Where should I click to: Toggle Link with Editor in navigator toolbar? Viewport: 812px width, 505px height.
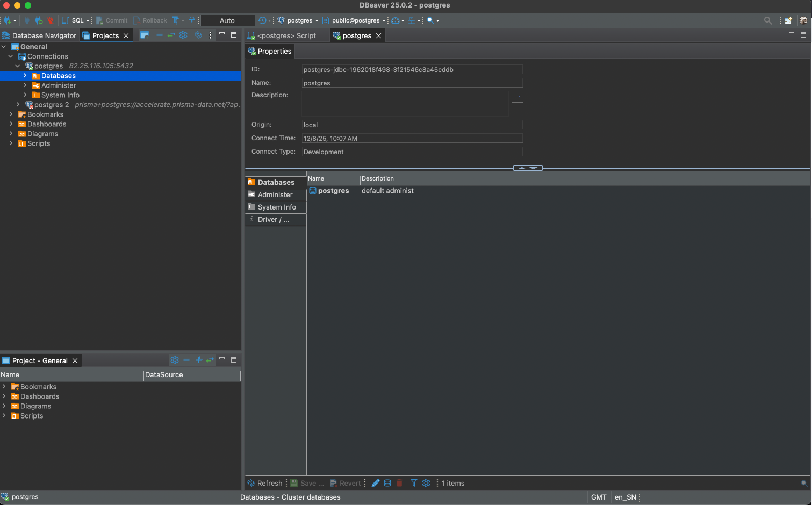click(x=171, y=35)
